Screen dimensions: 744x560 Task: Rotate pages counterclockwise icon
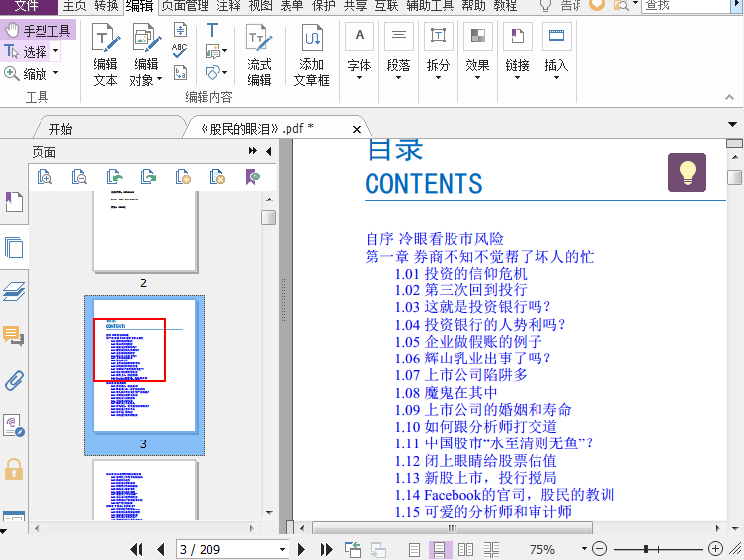point(114,177)
